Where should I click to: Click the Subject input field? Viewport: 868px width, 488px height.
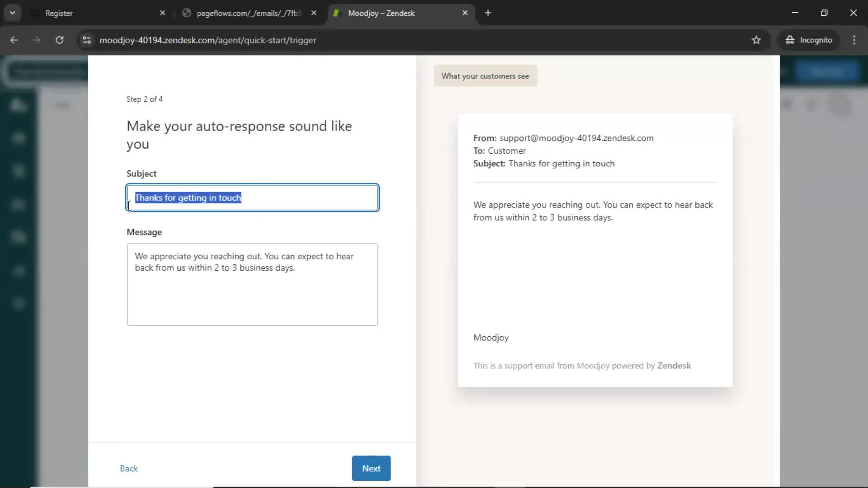pyautogui.click(x=252, y=197)
